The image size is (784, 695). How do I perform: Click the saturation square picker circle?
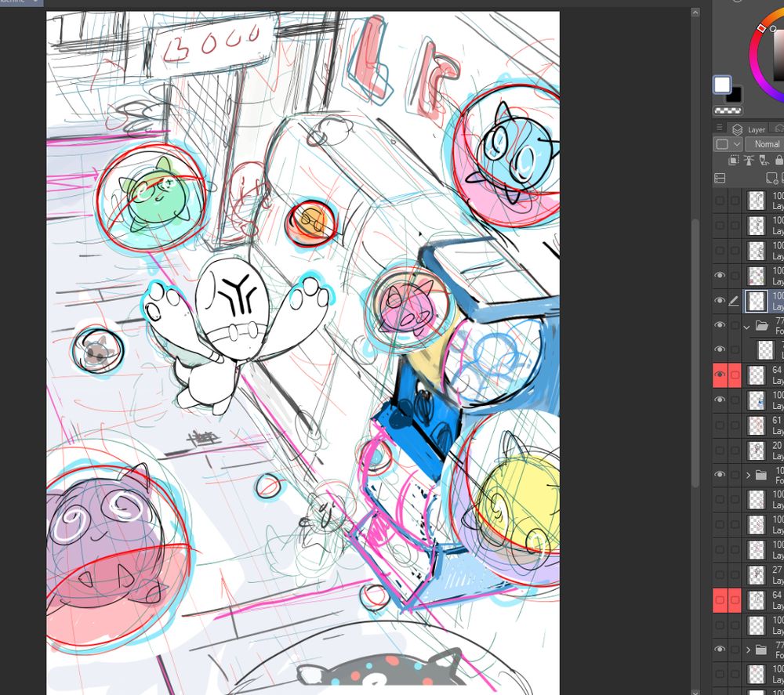[774, 29]
